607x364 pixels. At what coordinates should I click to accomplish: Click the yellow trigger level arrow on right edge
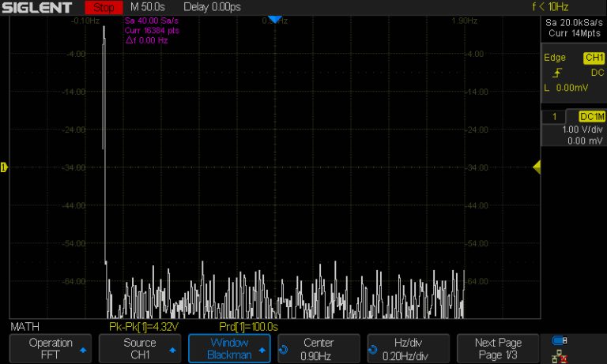coord(536,167)
